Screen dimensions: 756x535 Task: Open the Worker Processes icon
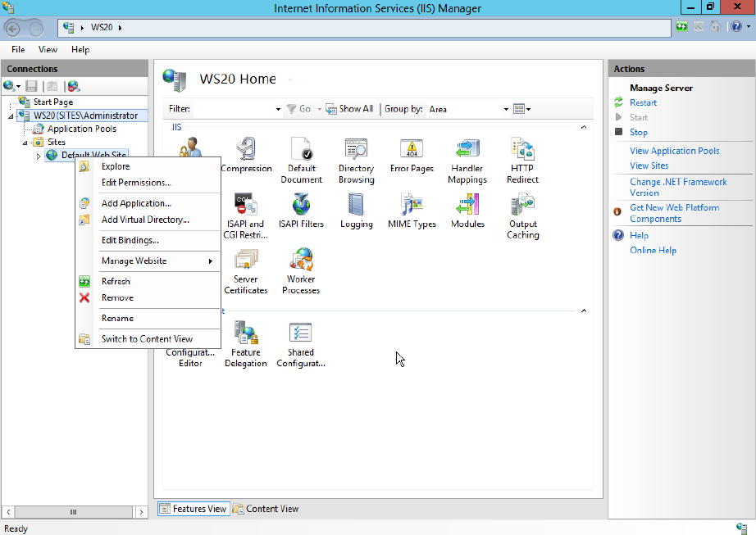pos(301,271)
